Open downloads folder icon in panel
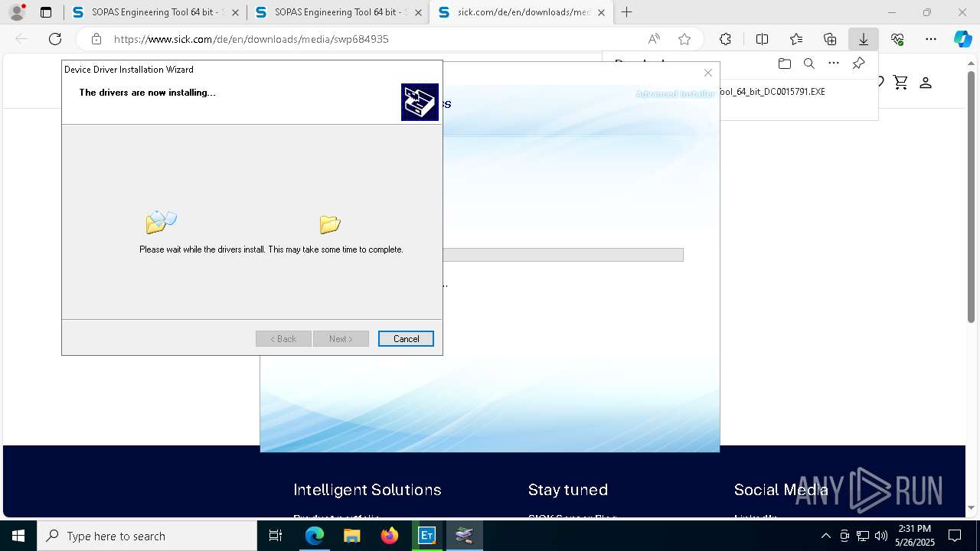This screenshot has width=980, height=551. point(784,64)
